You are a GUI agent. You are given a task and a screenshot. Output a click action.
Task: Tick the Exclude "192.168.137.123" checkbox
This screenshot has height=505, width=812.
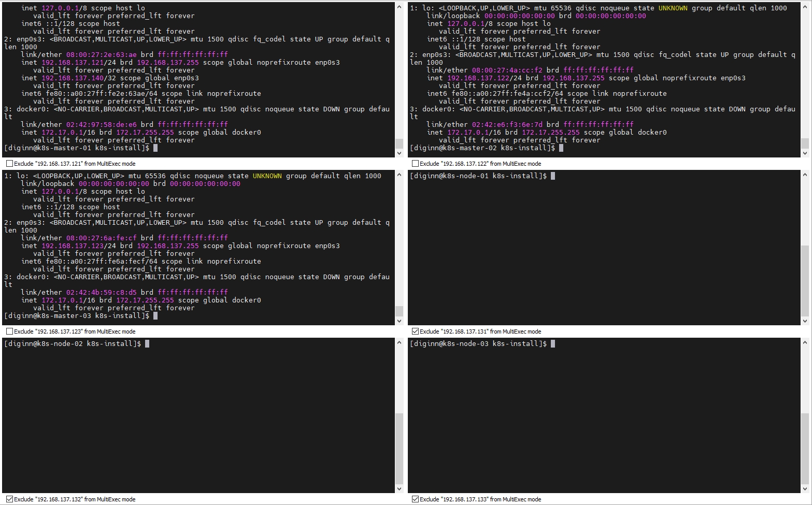[9, 331]
